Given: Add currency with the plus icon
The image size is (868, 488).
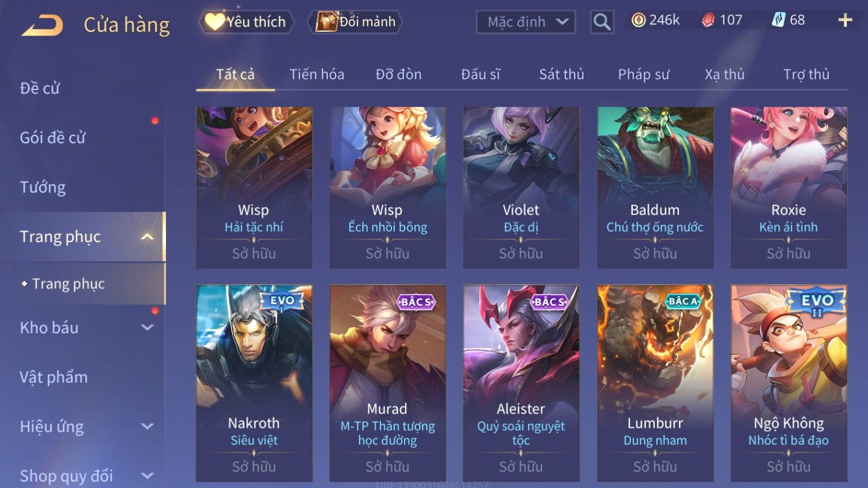Looking at the screenshot, I should click(845, 20).
